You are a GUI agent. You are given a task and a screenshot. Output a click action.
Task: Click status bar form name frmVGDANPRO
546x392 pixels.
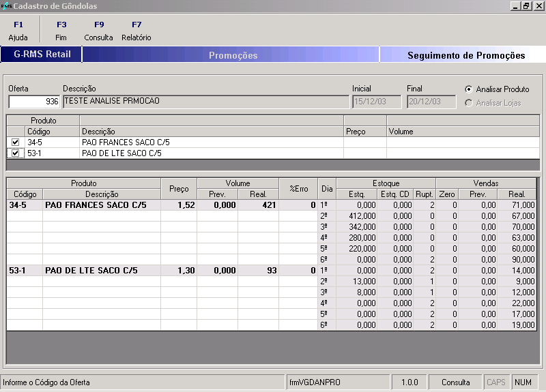click(x=338, y=382)
